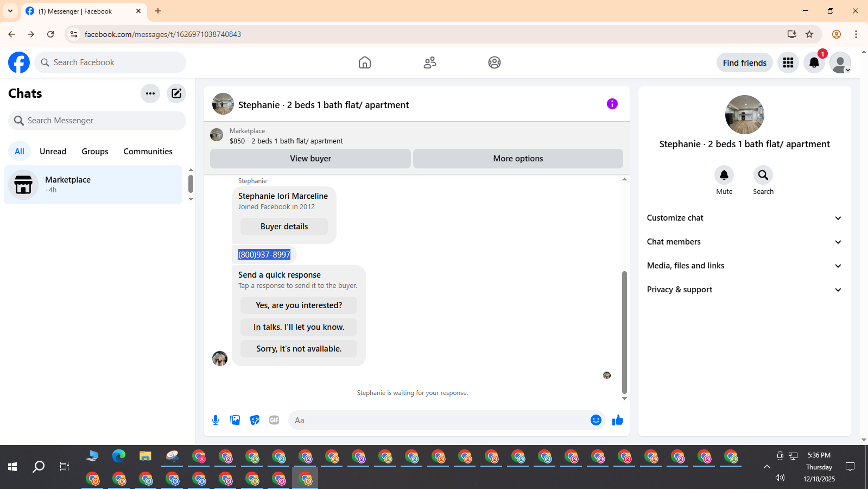Mute this conversation
This screenshot has height=489, width=868.
[x=724, y=175]
